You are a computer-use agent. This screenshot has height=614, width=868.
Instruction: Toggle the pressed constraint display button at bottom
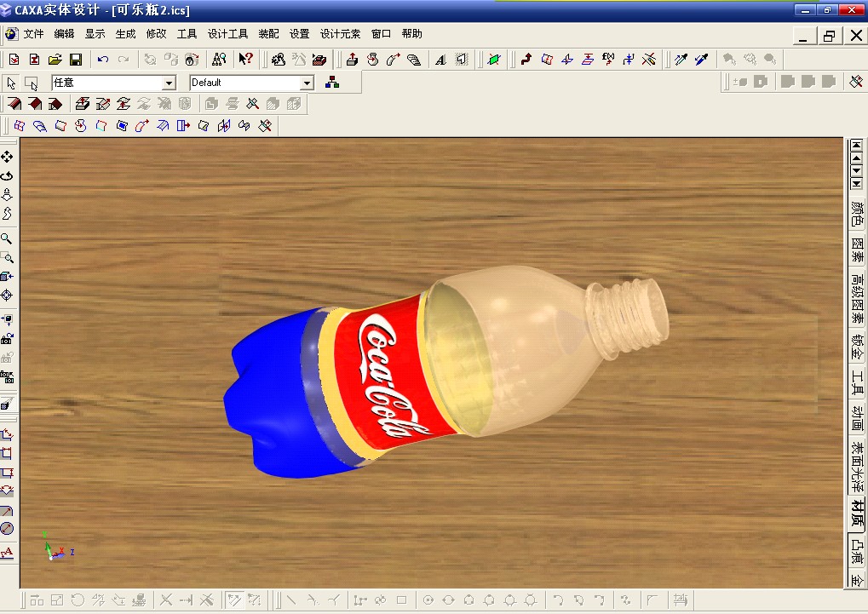[x=234, y=600]
